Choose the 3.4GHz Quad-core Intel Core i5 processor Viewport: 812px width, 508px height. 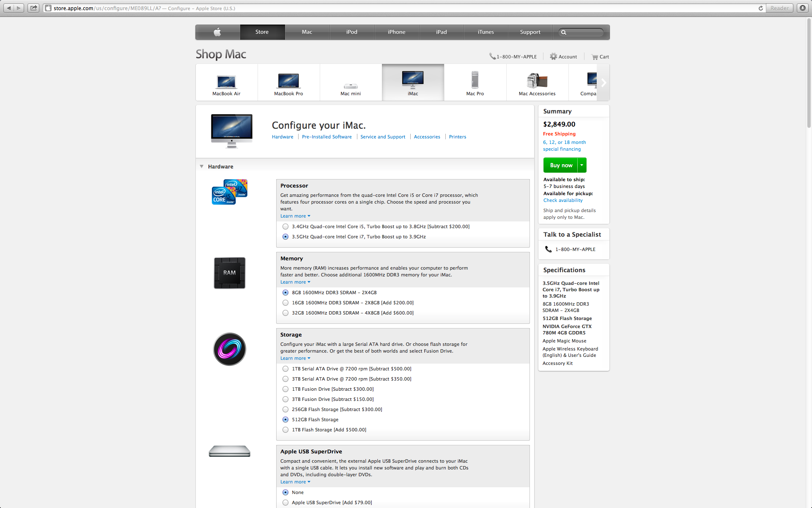tap(285, 226)
